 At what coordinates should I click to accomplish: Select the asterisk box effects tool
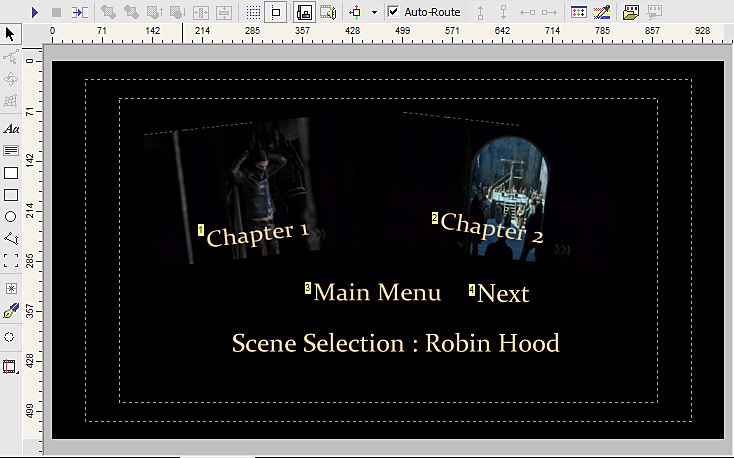click(11, 288)
